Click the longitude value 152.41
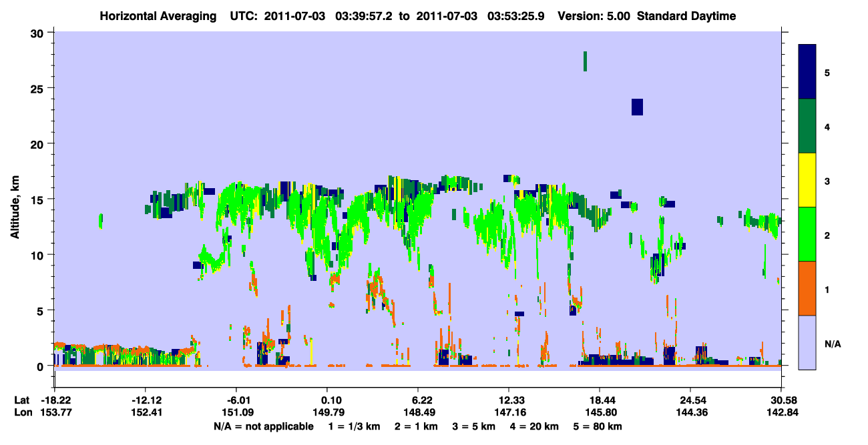Image resolution: width=868 pixels, height=445 pixels. [x=146, y=412]
